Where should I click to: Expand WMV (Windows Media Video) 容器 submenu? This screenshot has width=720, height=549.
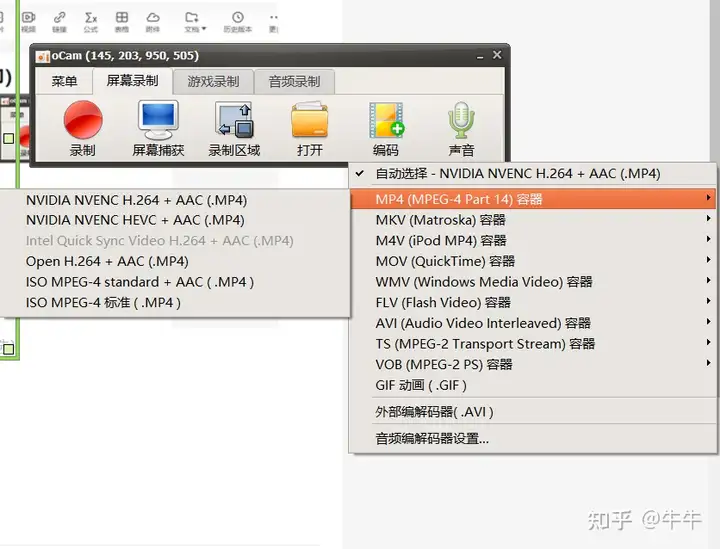(x=533, y=282)
